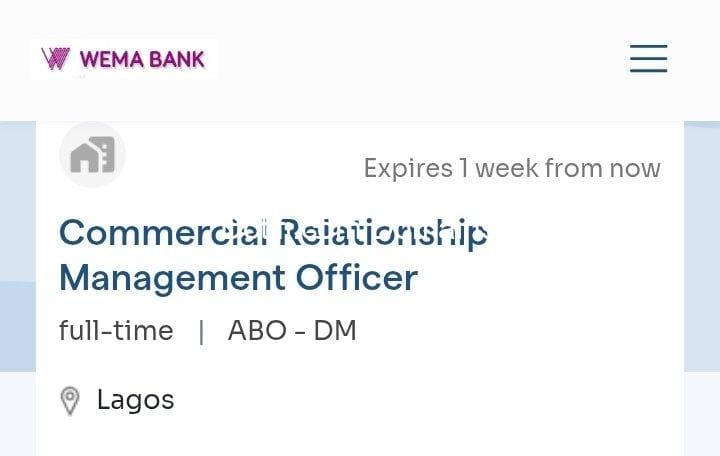Viewport: 720px width, 456px height.
Task: Click the location pin icon beside Lagos
Action: pos(70,401)
